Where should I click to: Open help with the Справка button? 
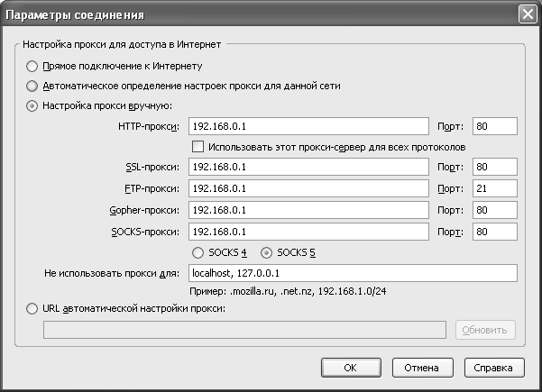[494, 368]
